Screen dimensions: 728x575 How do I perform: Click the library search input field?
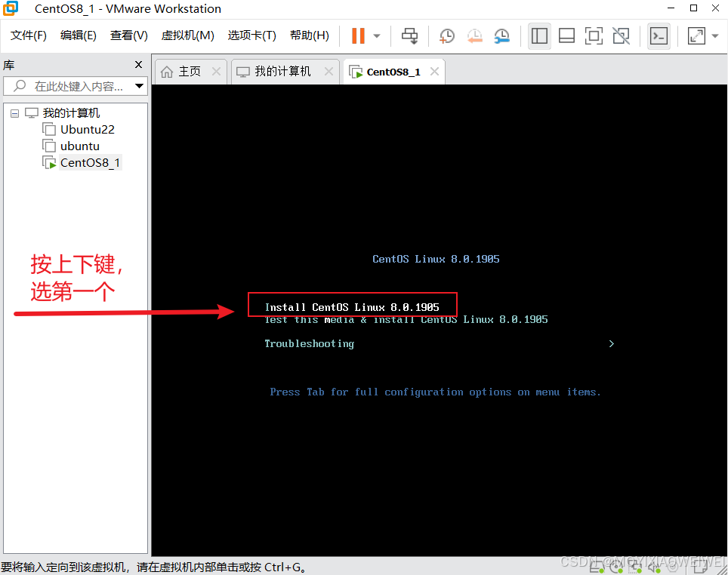pyautogui.click(x=72, y=86)
